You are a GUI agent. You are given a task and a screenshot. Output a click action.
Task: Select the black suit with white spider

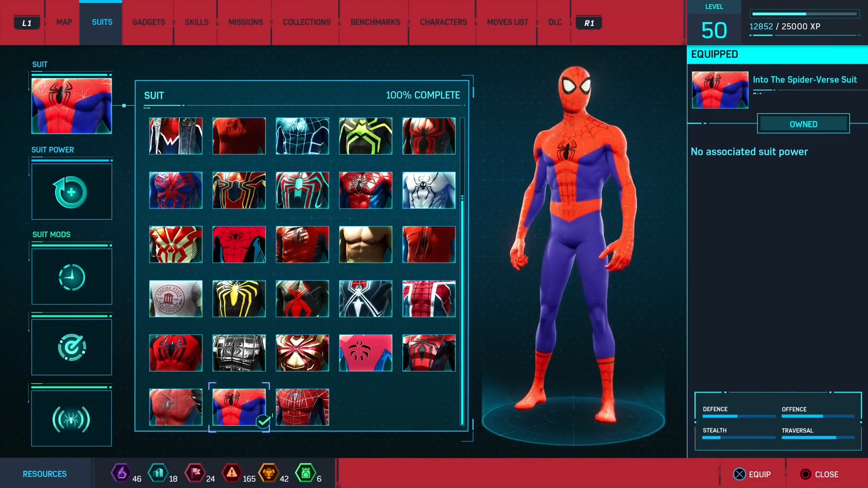(366, 299)
